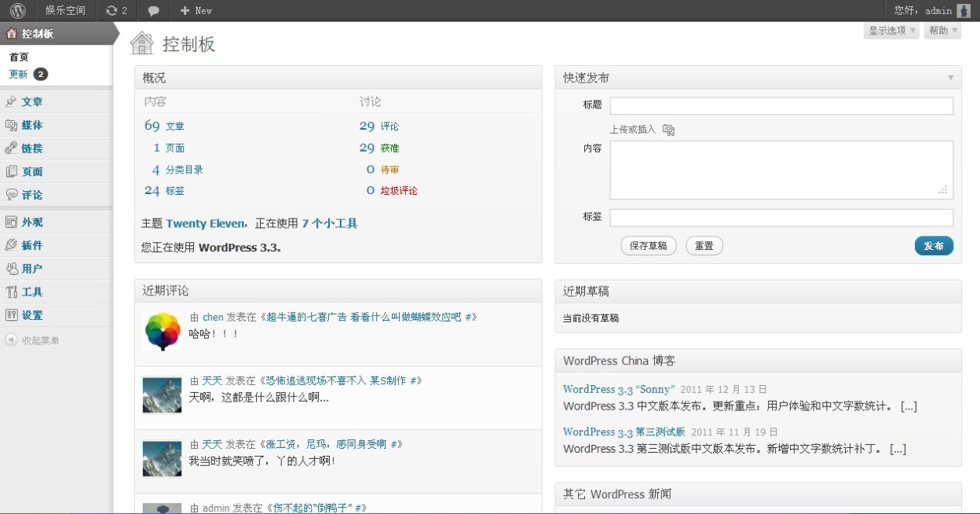
Task: Click 用户 menu item label
Action: pos(32,269)
